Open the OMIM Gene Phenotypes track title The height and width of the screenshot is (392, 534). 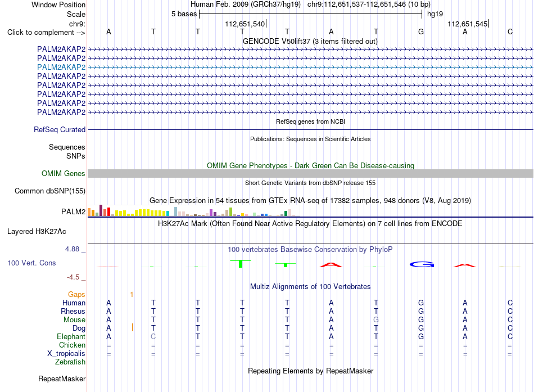(310, 166)
